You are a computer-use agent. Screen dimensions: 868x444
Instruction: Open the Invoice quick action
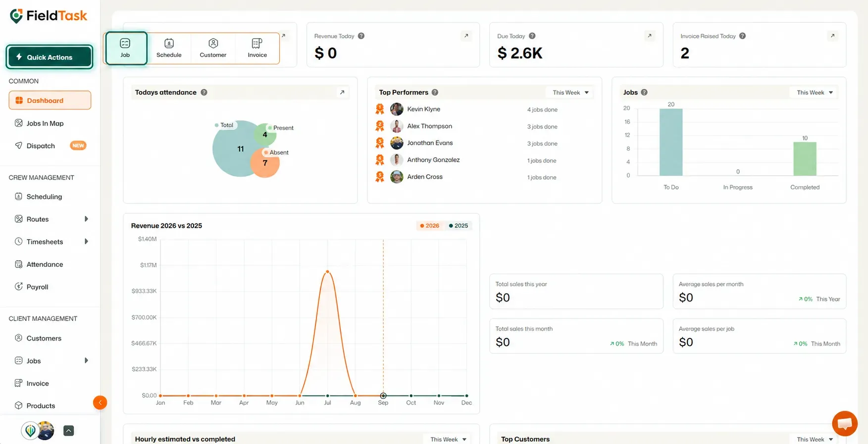(257, 48)
